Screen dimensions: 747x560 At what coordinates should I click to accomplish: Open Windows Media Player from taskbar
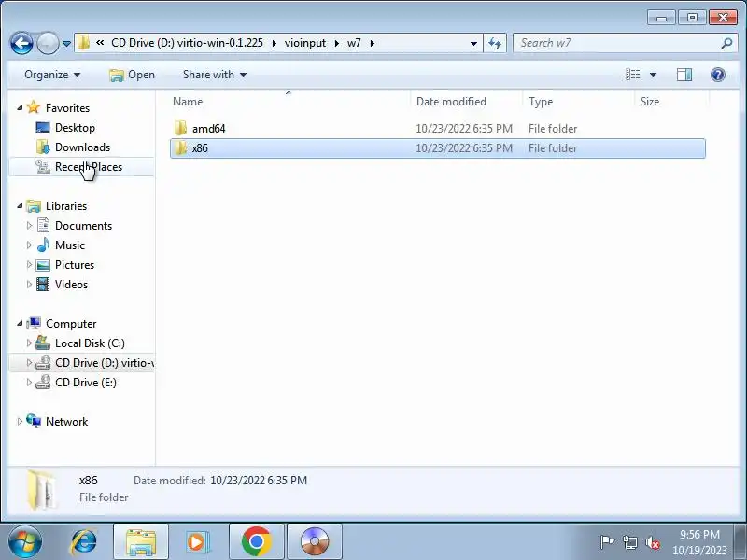197,542
